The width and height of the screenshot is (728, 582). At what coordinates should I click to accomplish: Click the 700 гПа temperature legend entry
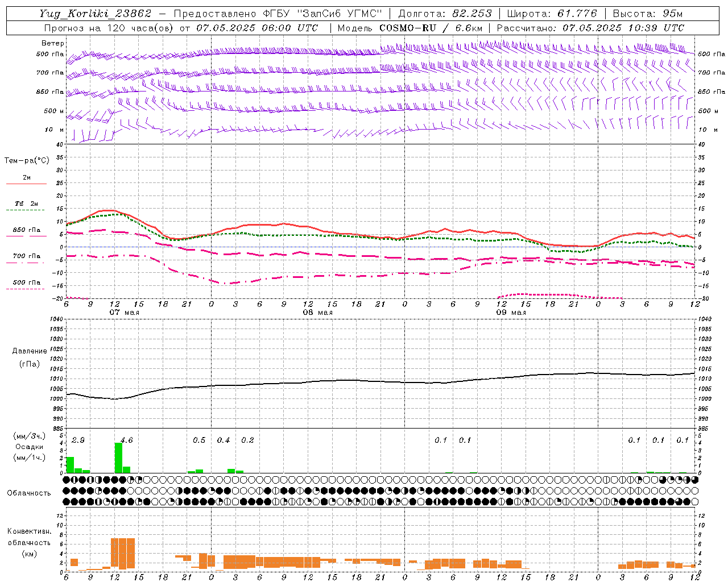(26, 256)
